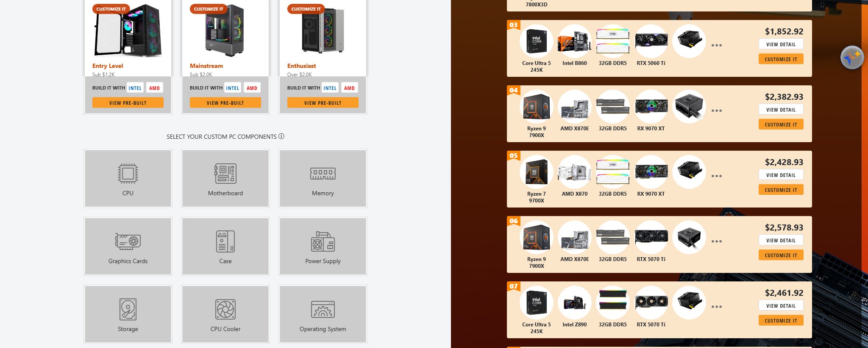Expand more components dots in build 04
The image size is (868, 348).
click(717, 111)
